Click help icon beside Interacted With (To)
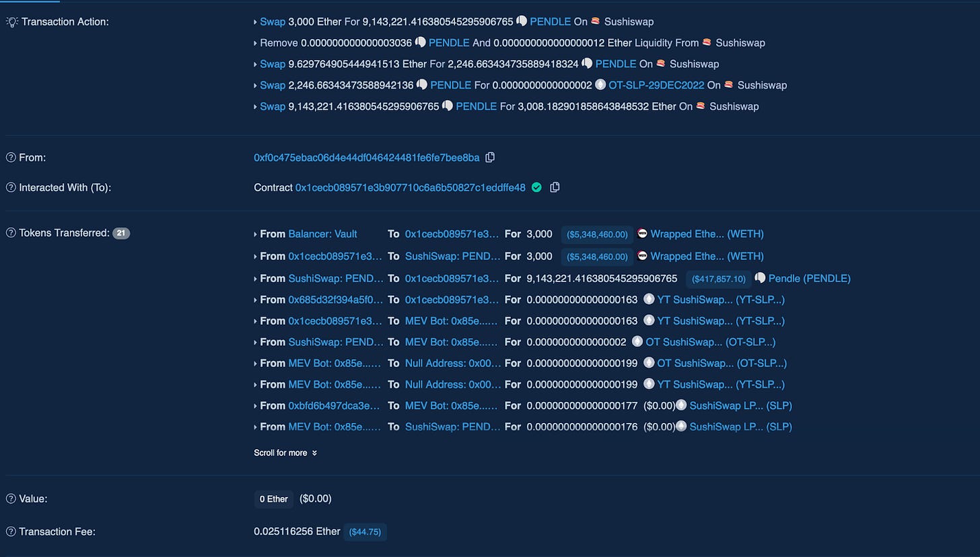The height and width of the screenshot is (557, 980). pos(11,187)
